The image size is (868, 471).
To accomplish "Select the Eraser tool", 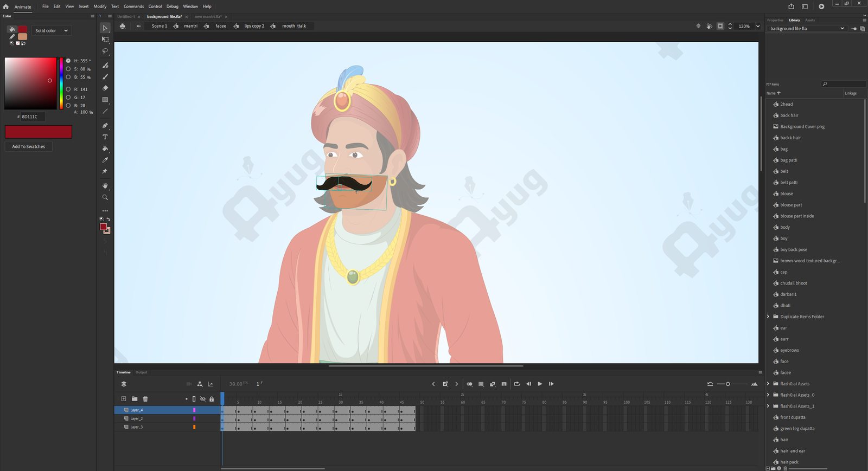I will tap(105, 88).
